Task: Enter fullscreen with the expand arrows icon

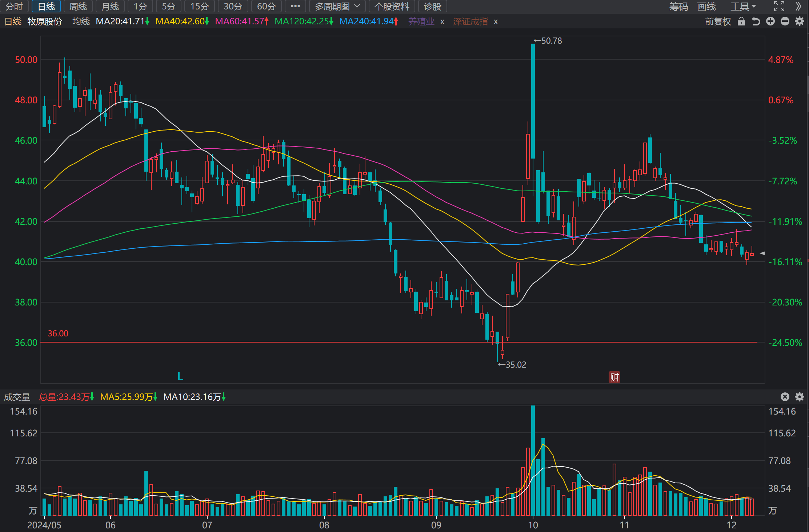Action: click(779, 6)
